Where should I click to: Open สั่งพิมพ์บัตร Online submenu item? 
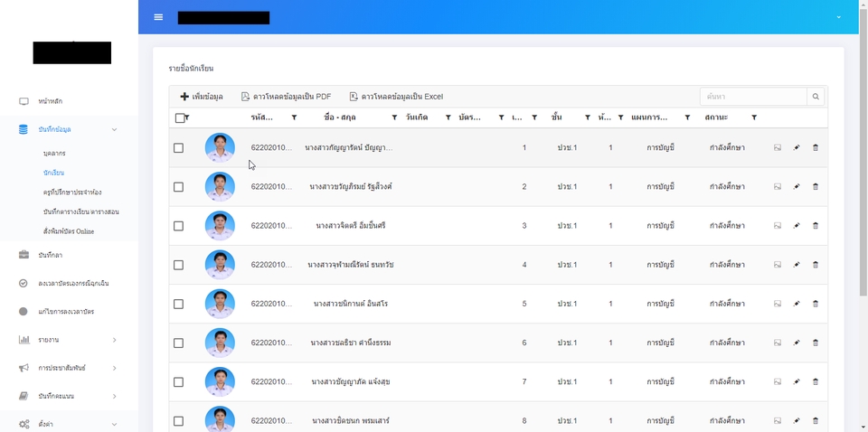[69, 231]
